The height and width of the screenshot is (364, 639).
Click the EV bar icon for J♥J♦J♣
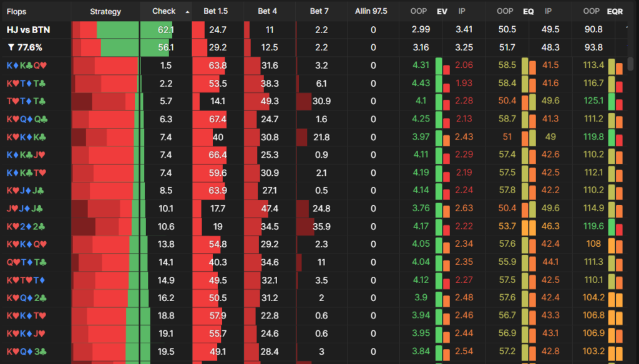(x=442, y=209)
